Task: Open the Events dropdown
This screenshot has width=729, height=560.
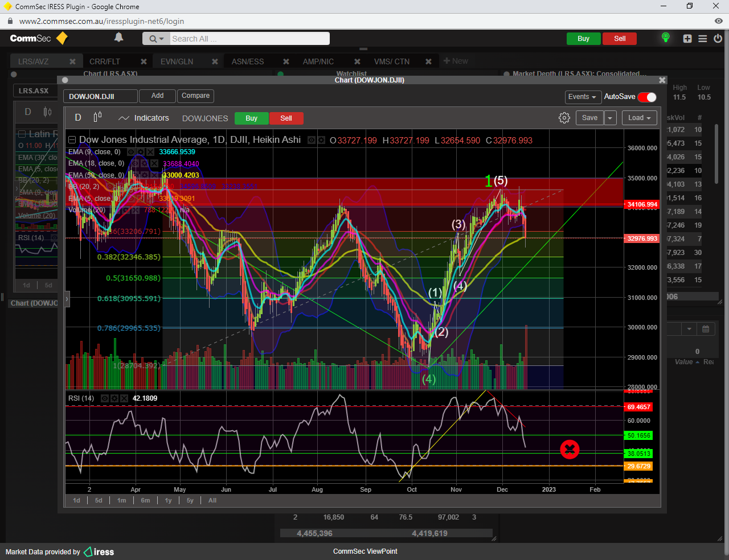Action: [x=582, y=97]
